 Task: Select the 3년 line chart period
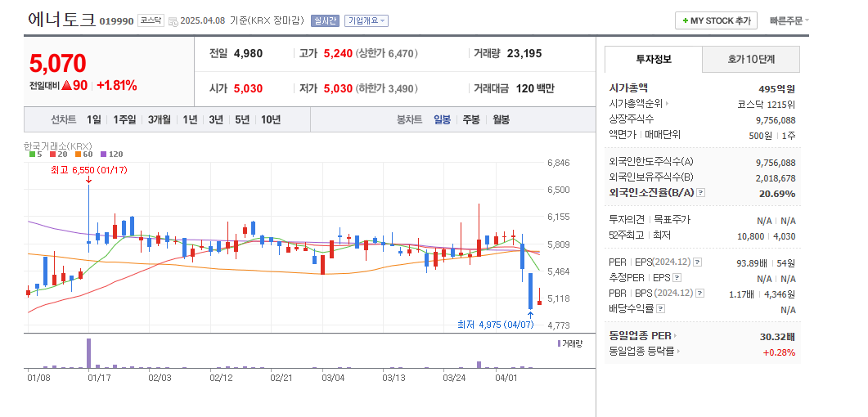[216, 119]
